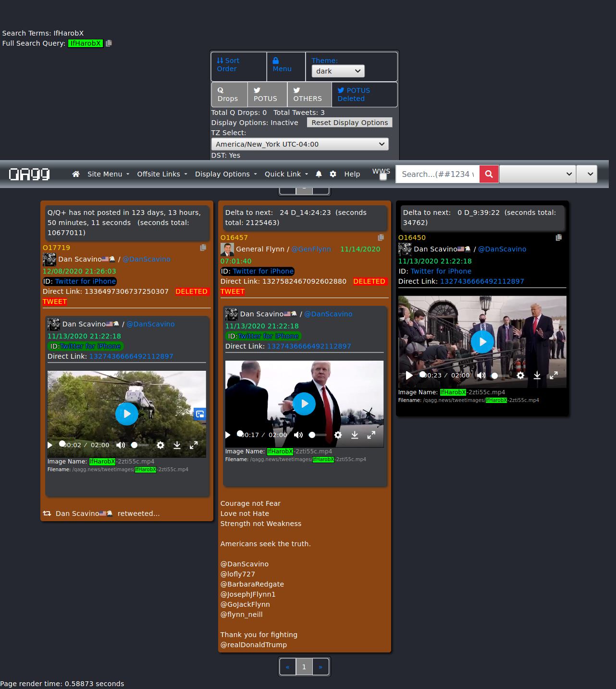Go to next page in bottom pagination

click(x=320, y=667)
